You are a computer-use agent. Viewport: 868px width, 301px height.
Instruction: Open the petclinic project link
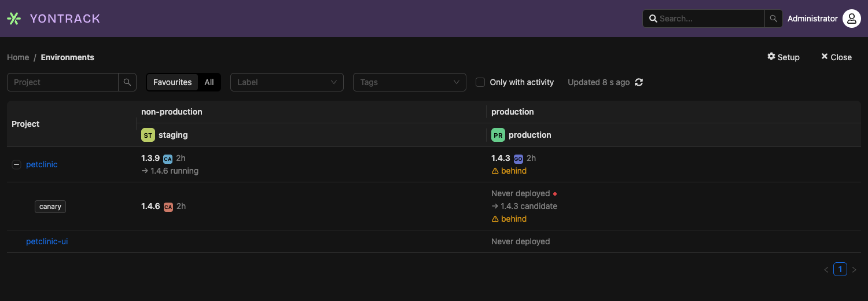(42, 164)
